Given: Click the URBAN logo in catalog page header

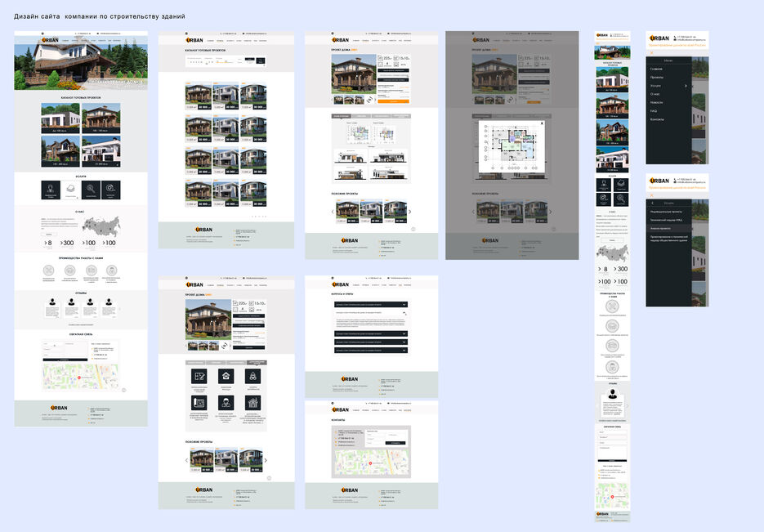Looking at the screenshot, I should click(194, 40).
